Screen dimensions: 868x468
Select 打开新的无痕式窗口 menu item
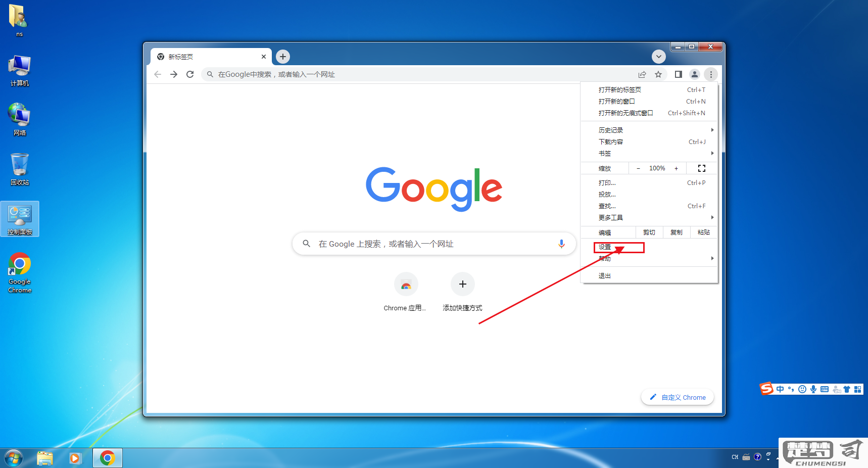649,113
